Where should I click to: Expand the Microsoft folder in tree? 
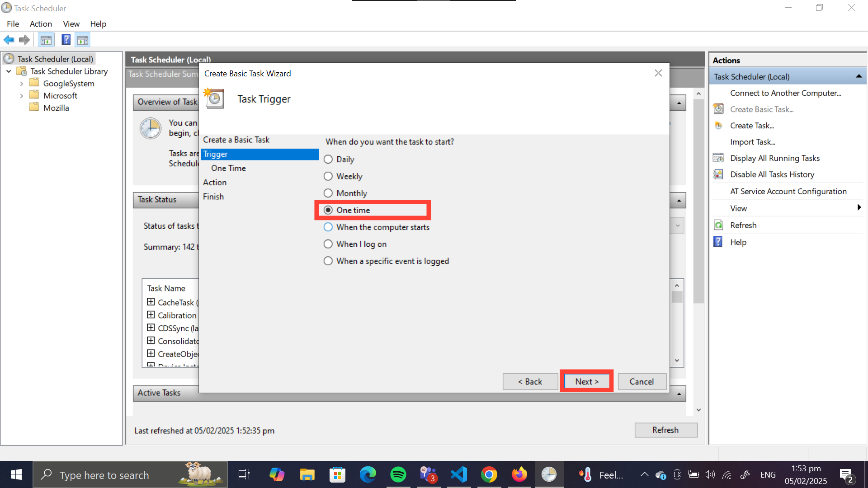[21, 96]
